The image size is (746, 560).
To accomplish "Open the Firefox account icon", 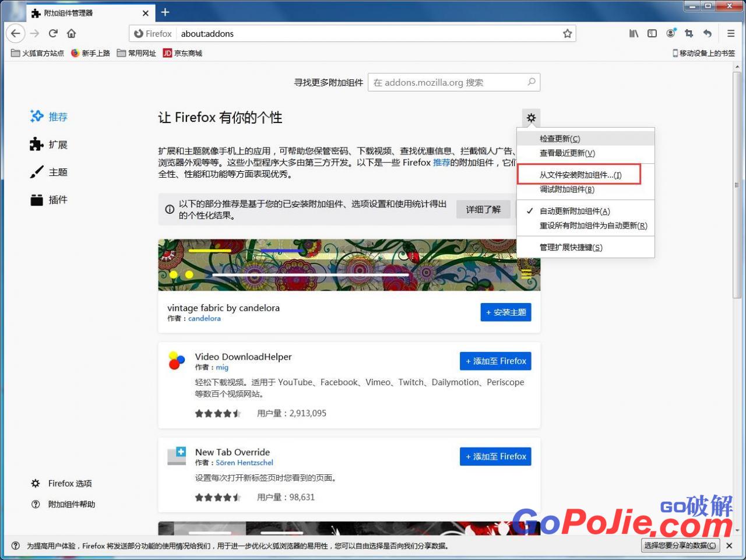I will [x=671, y=33].
